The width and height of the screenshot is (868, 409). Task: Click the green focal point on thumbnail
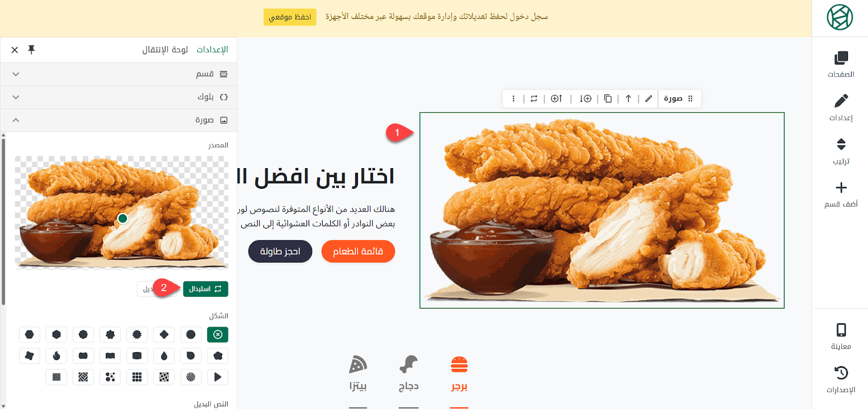pos(123,218)
